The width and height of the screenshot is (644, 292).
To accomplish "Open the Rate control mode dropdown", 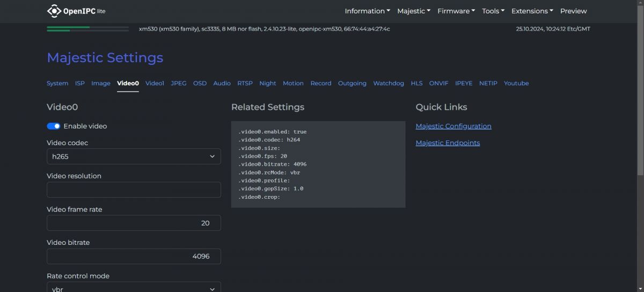I will 134,287.
